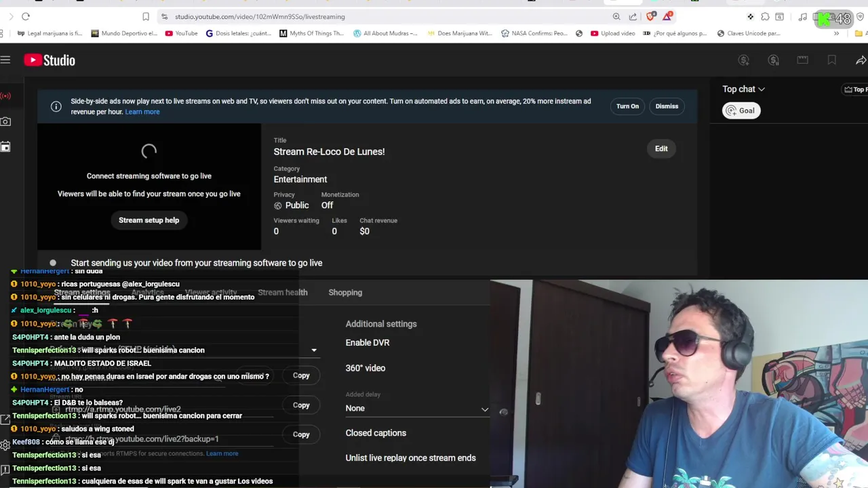Image resolution: width=868 pixels, height=488 pixels.
Task: Switch to the Stream health tab
Action: coord(283,293)
